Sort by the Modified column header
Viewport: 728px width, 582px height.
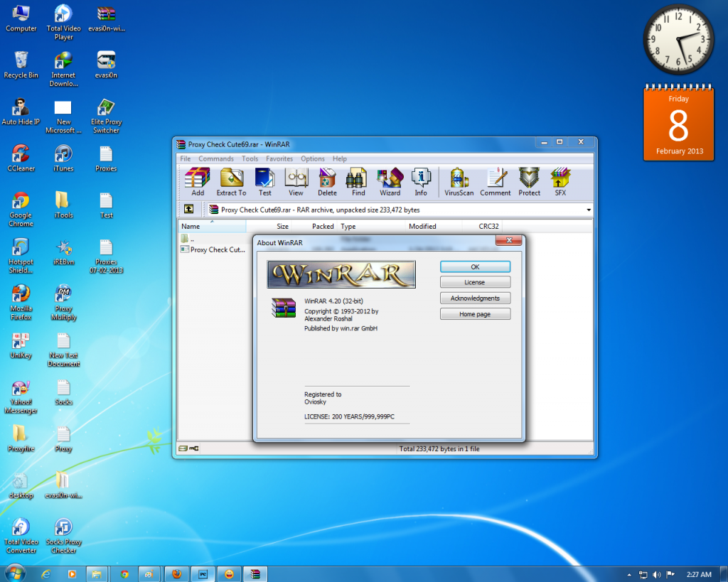click(x=434, y=226)
